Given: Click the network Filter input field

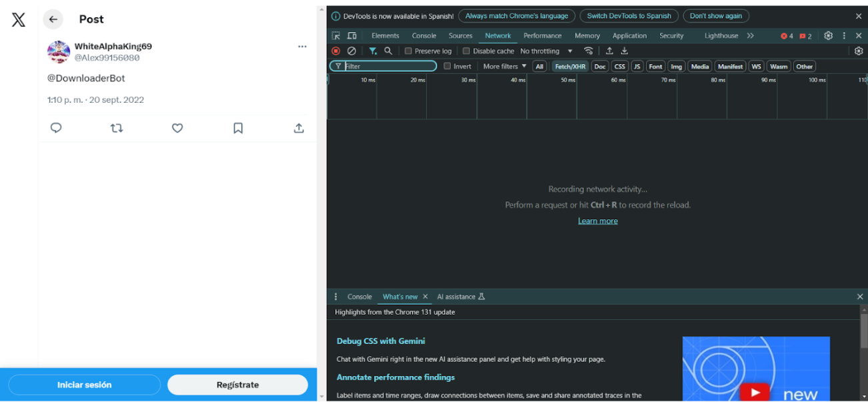Looking at the screenshot, I should (x=389, y=67).
